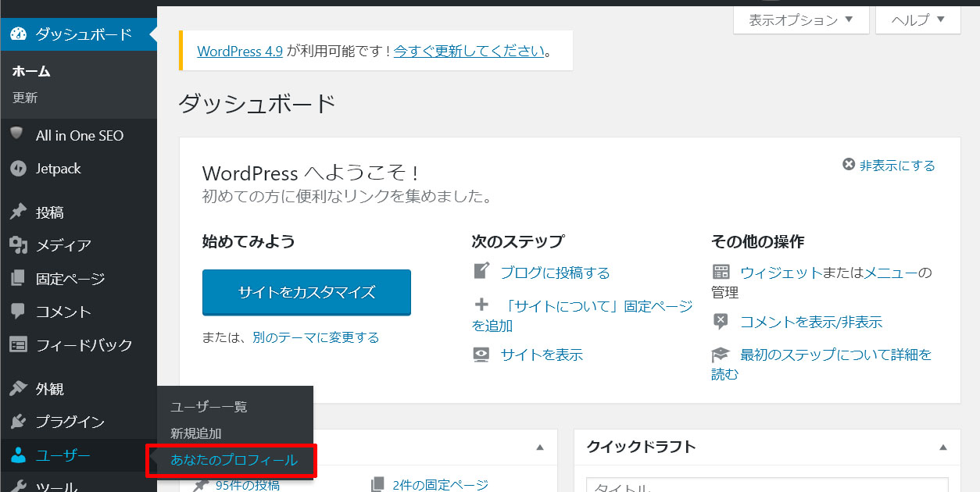Click the wrench icon beside ツール
The image size is (980, 492).
click(19, 486)
